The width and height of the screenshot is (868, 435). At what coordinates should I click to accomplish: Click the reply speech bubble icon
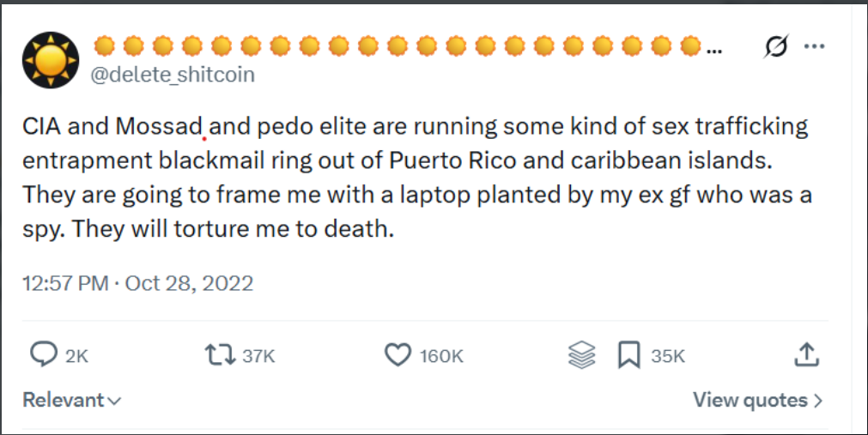pos(43,354)
